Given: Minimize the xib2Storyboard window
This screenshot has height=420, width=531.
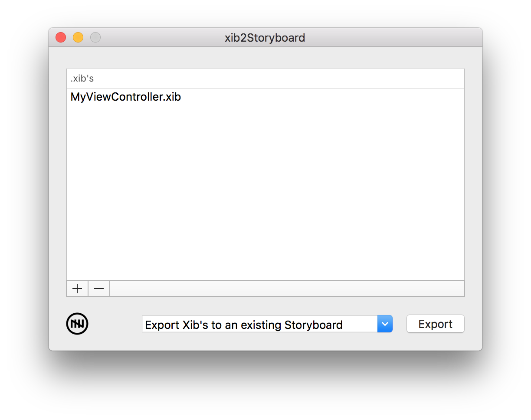Looking at the screenshot, I should point(78,38).
